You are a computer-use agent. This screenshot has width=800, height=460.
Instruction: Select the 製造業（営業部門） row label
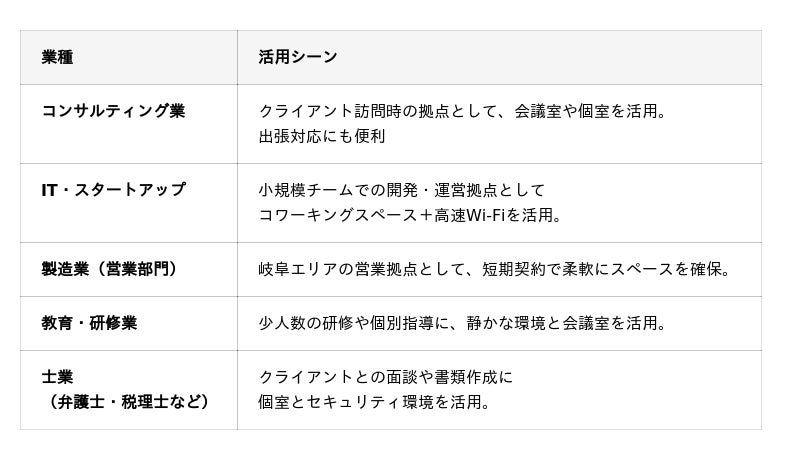[112, 269]
